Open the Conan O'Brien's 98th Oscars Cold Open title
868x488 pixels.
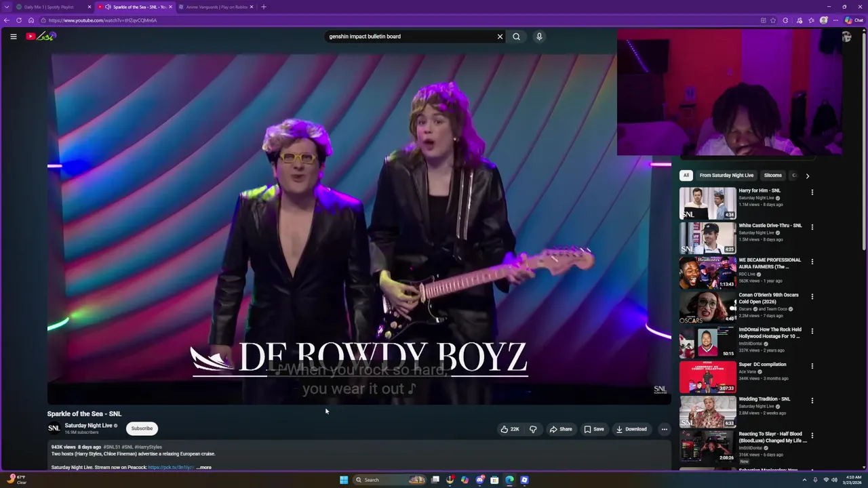[x=768, y=298]
